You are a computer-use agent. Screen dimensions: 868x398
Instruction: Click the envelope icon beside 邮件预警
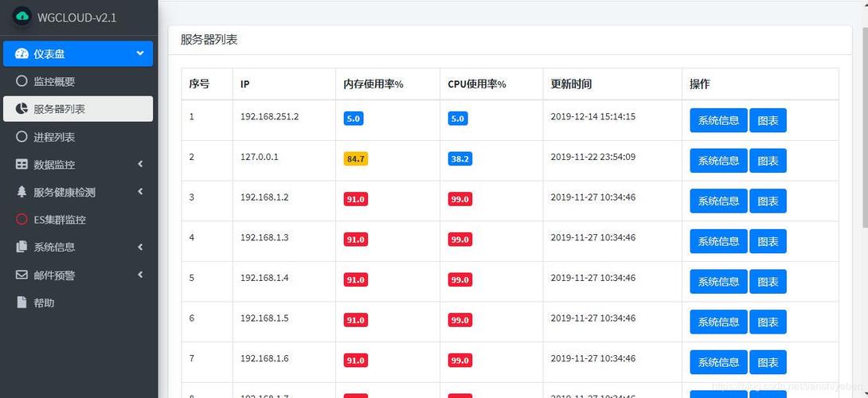click(22, 275)
